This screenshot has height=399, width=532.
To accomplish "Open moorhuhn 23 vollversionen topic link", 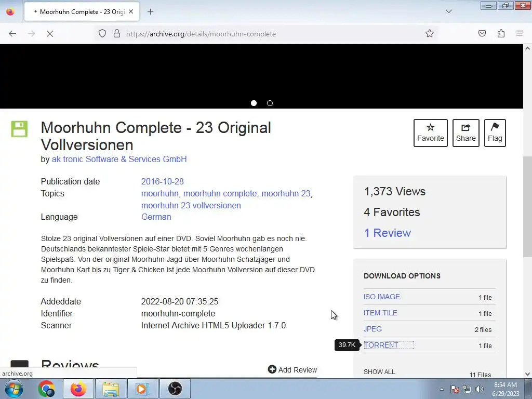I will [x=191, y=205].
